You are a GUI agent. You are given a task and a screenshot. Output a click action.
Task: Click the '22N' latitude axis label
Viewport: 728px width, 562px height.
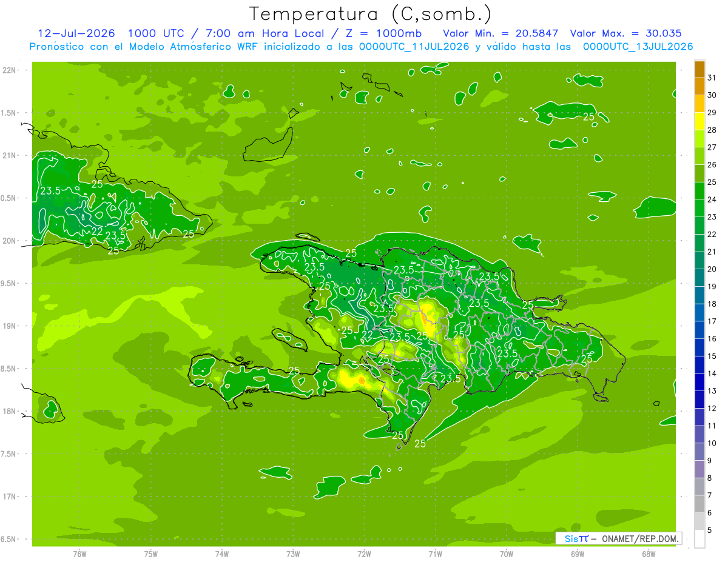point(10,70)
